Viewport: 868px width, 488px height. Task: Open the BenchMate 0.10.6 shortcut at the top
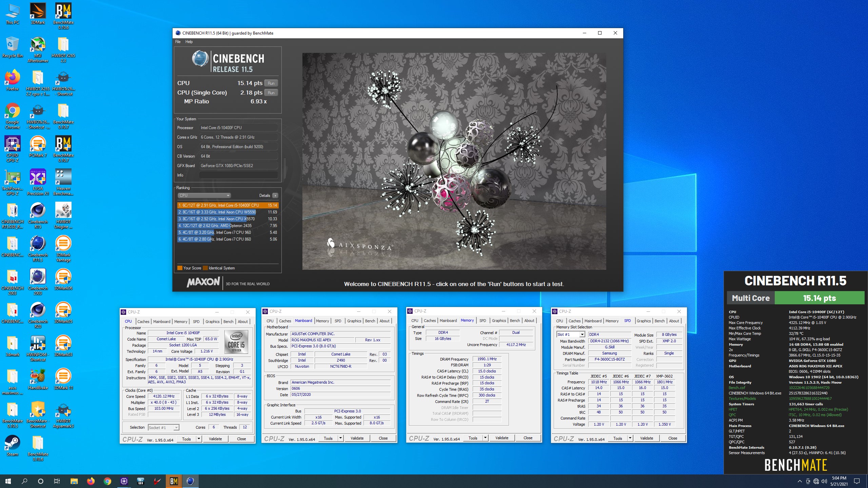coord(63,16)
